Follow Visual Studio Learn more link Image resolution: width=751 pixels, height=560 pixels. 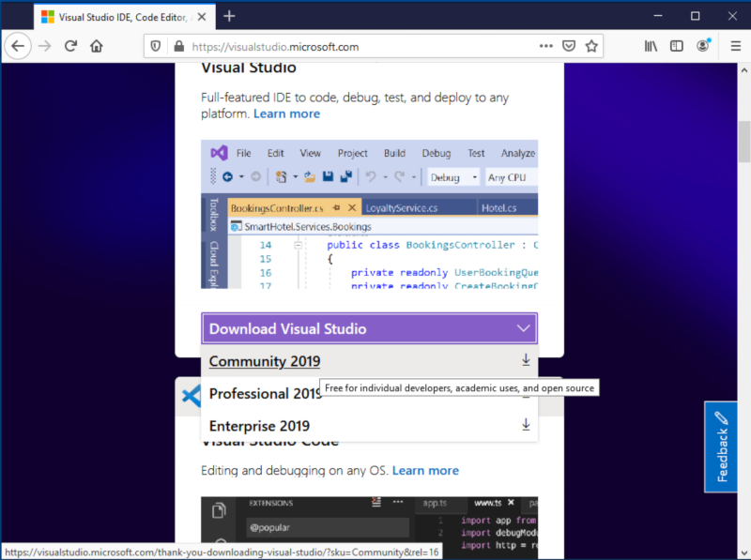(x=286, y=114)
